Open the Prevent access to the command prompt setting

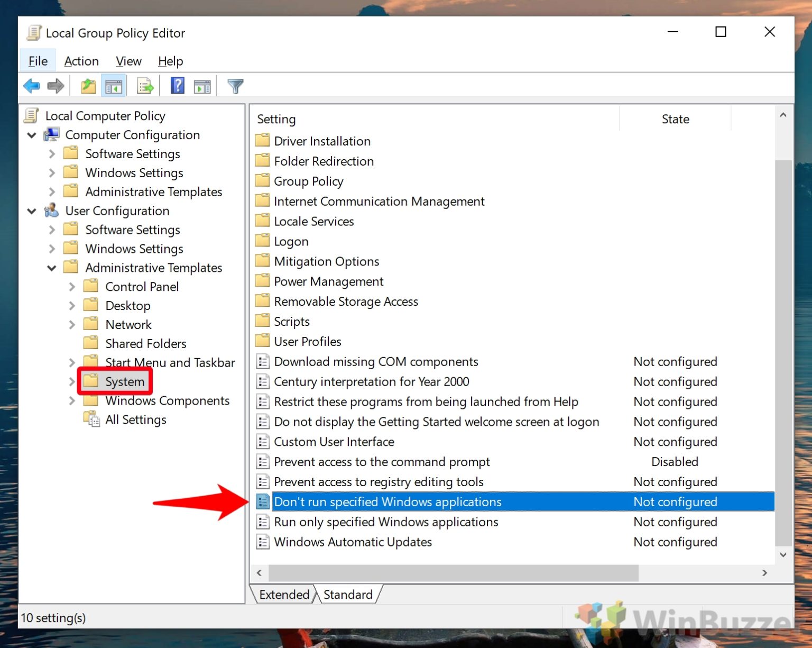click(382, 461)
